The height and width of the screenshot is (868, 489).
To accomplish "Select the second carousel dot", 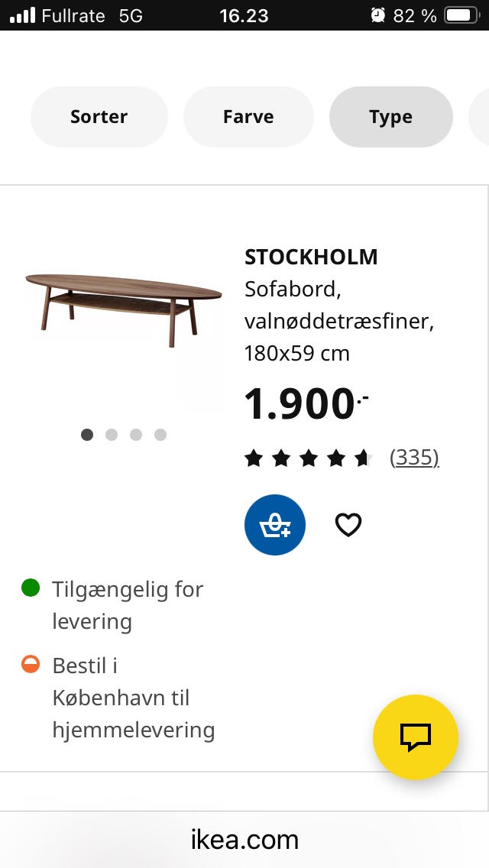I will click(112, 434).
